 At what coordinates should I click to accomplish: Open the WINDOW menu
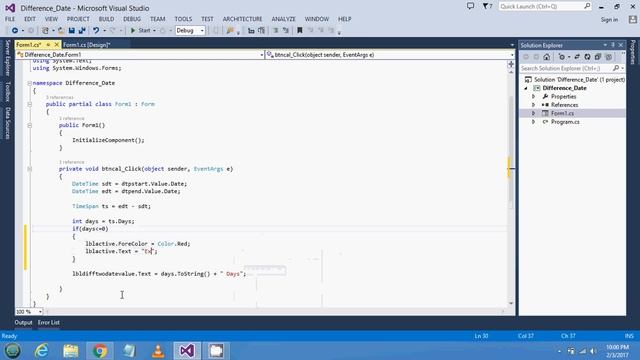pyautogui.click(x=316, y=19)
